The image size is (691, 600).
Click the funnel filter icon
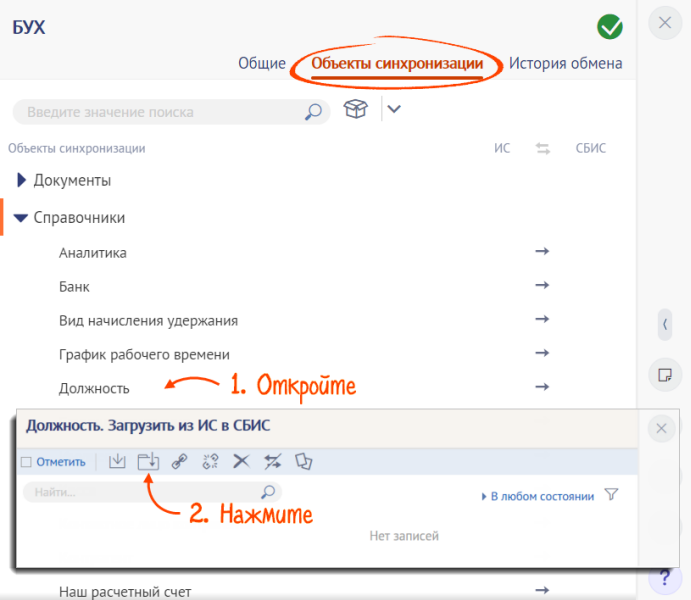[612, 495]
